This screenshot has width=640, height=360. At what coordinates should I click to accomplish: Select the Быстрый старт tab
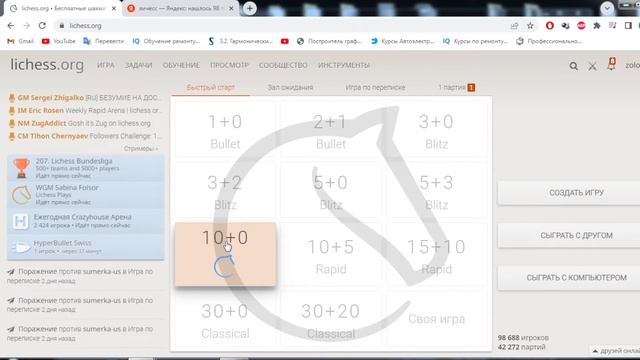tap(211, 87)
